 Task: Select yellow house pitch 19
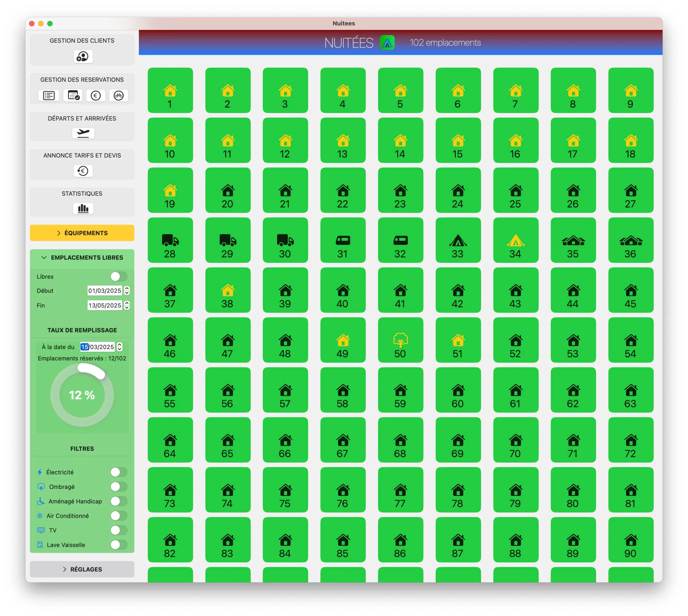[x=170, y=190]
